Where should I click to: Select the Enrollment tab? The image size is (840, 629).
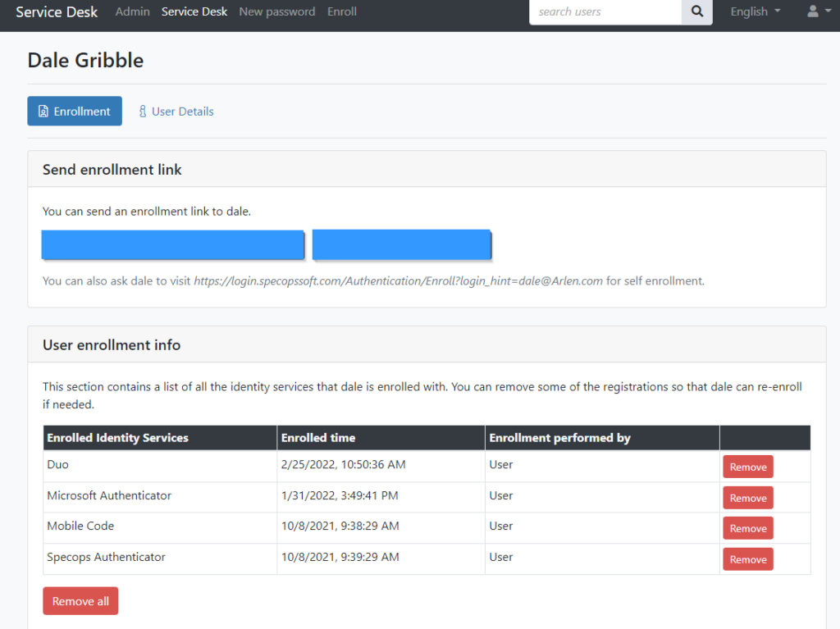75,111
